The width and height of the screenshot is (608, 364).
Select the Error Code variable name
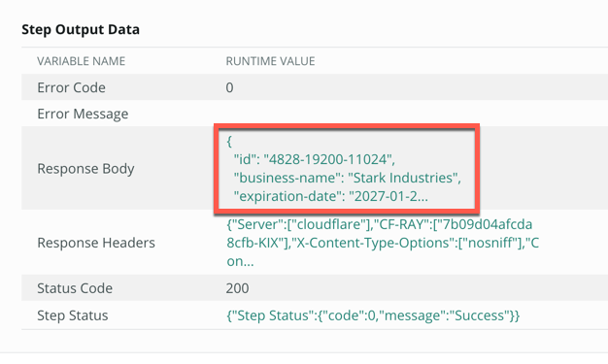71,87
